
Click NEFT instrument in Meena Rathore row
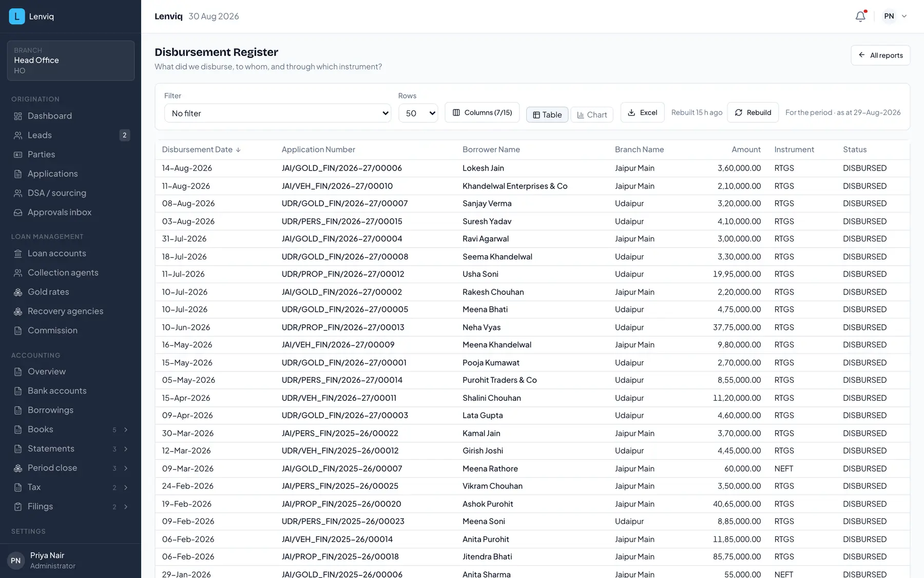(783, 469)
